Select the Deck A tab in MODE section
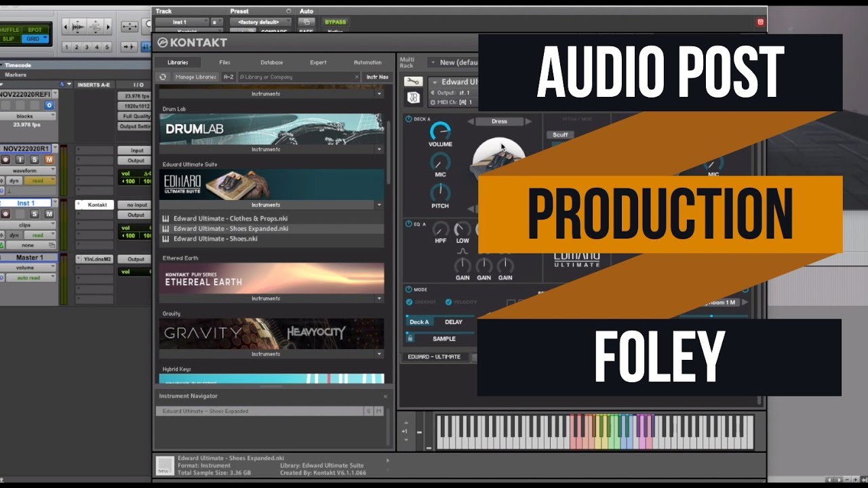The height and width of the screenshot is (488, 868). click(419, 322)
